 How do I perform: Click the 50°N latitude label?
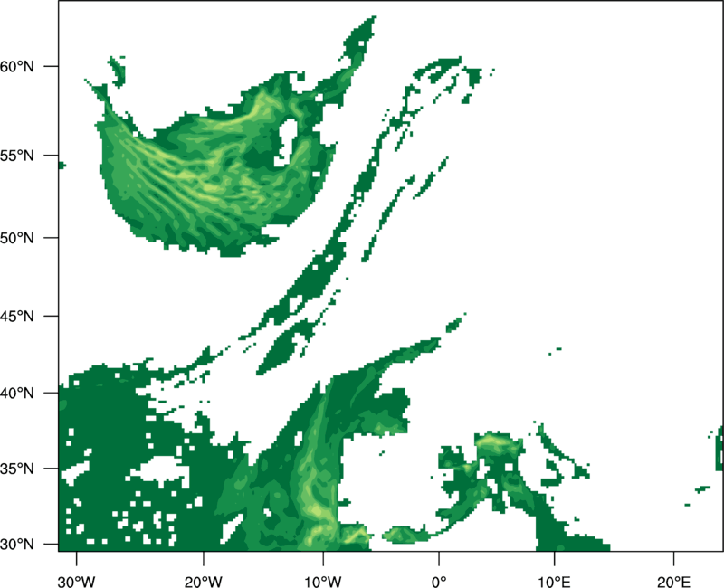[x=17, y=238]
